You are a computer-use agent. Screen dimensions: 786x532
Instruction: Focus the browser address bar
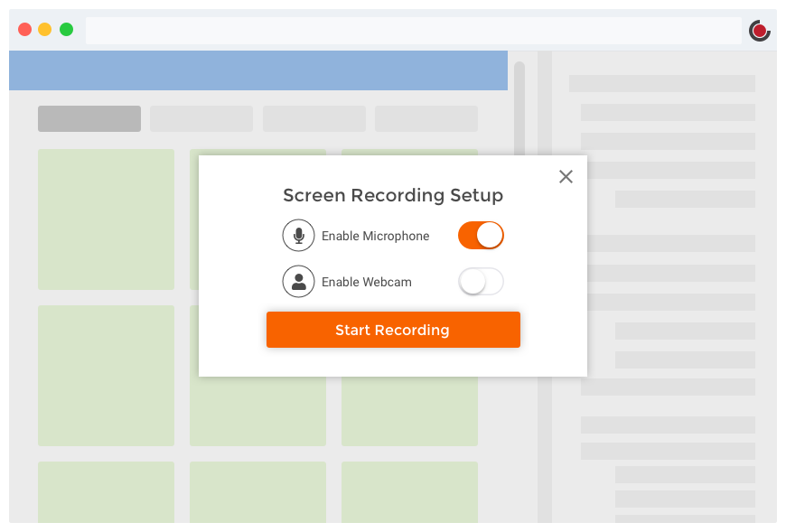(413, 31)
